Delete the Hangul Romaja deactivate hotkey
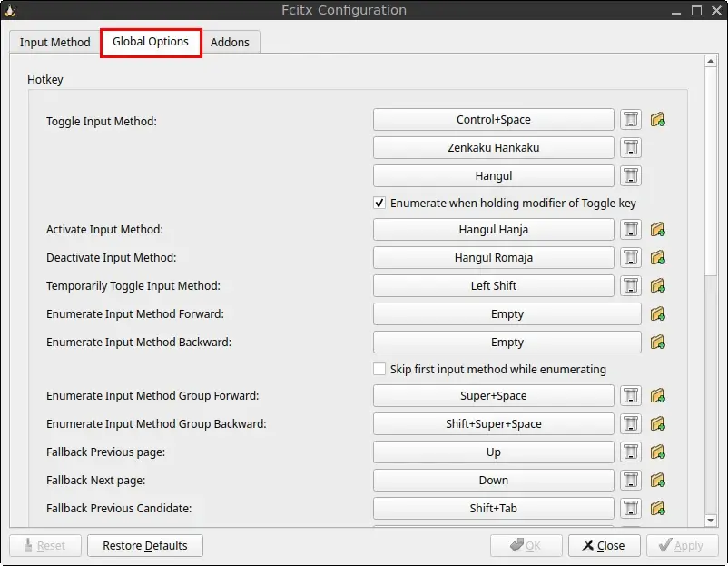This screenshot has width=728, height=566. [631, 258]
